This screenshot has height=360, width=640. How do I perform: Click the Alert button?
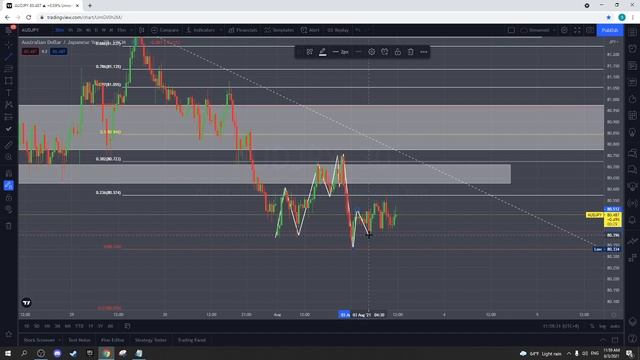[310, 30]
